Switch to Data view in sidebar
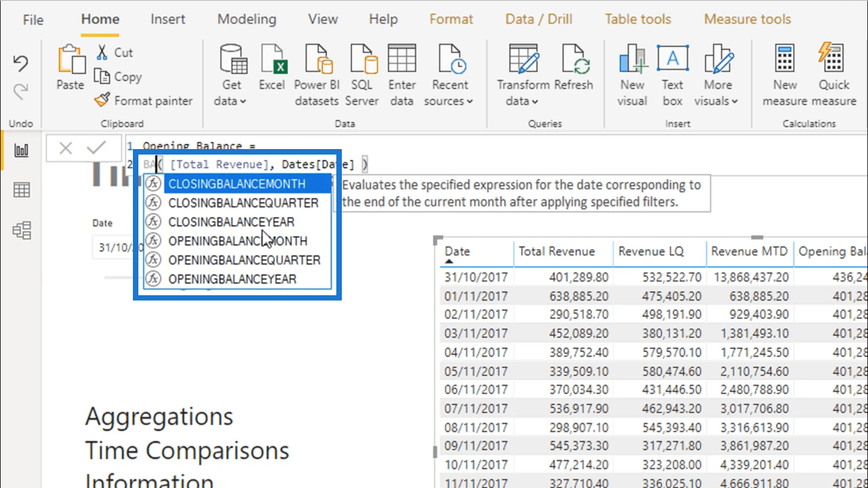868x488 pixels. (x=22, y=190)
